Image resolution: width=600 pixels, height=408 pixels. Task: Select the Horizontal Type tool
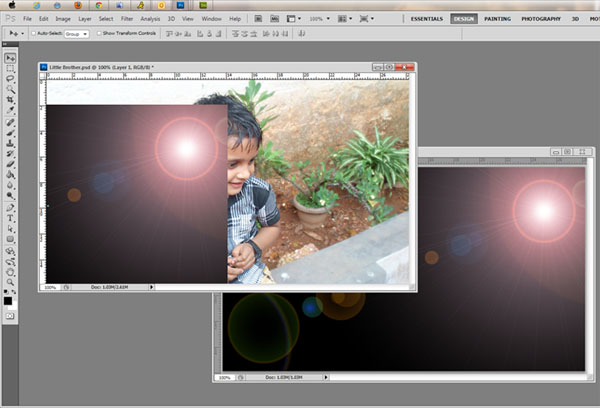click(10, 218)
